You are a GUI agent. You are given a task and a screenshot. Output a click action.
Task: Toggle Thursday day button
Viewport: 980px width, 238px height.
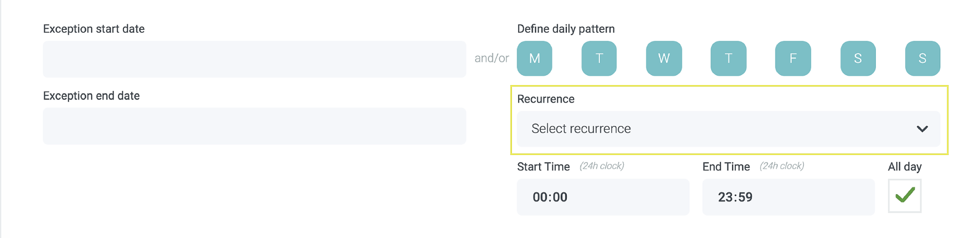[x=728, y=58]
